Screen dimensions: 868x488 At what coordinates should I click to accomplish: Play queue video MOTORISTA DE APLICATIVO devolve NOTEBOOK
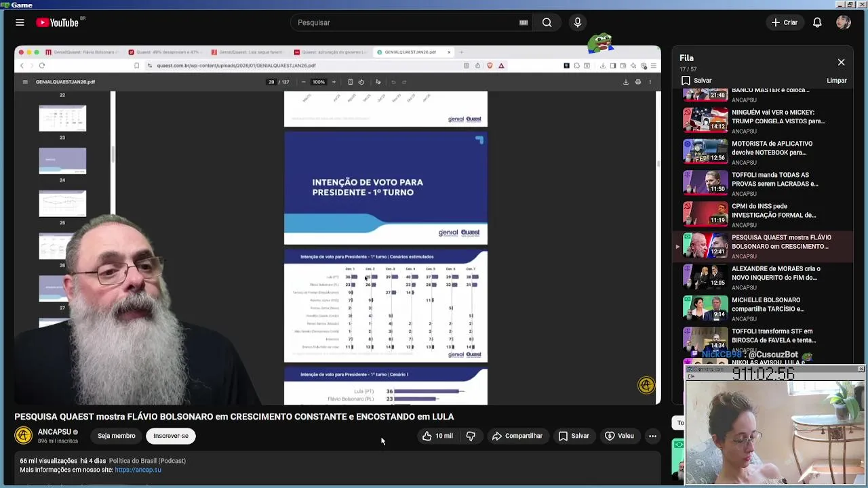click(763, 152)
